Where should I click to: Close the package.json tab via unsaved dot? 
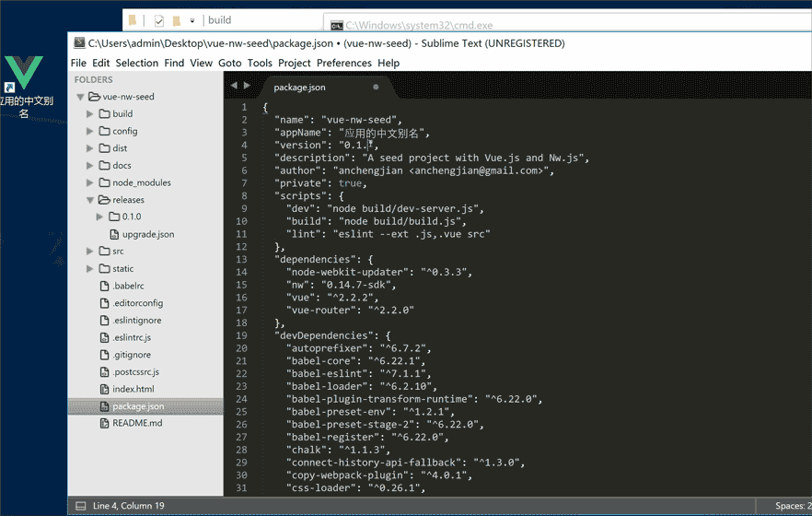376,87
